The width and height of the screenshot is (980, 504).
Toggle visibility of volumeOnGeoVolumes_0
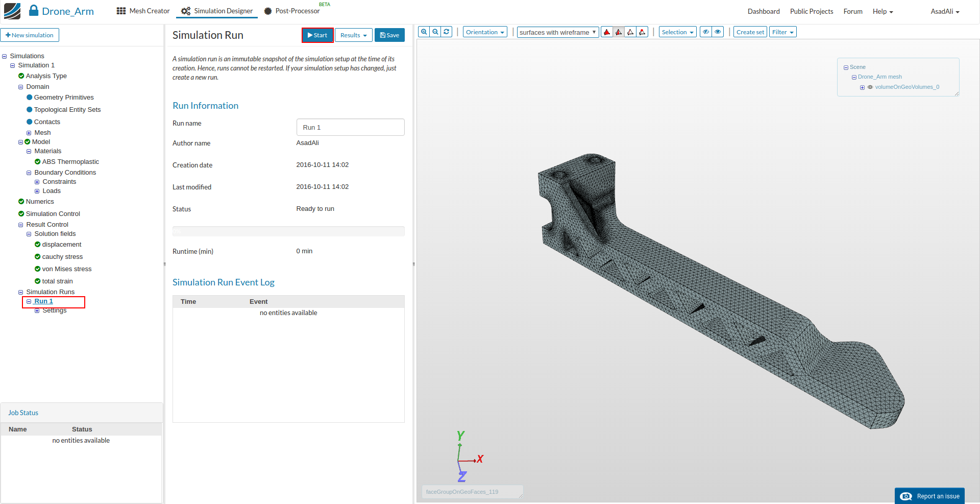click(870, 87)
